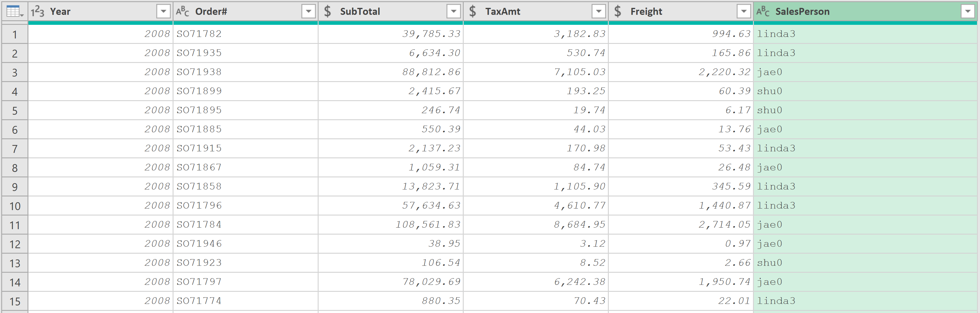Image resolution: width=980 pixels, height=313 pixels.
Task: Open the SalesPerson column filter dropdown
Action: point(967,12)
